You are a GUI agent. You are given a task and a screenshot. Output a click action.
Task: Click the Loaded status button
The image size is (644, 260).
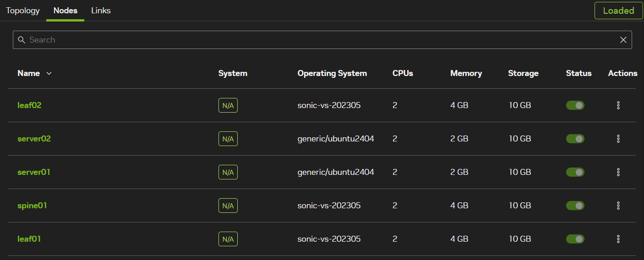(x=618, y=11)
